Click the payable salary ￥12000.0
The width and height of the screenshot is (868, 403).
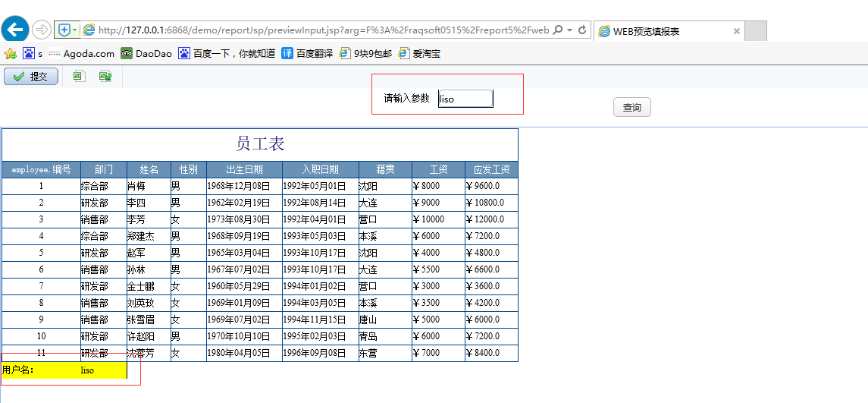click(491, 219)
